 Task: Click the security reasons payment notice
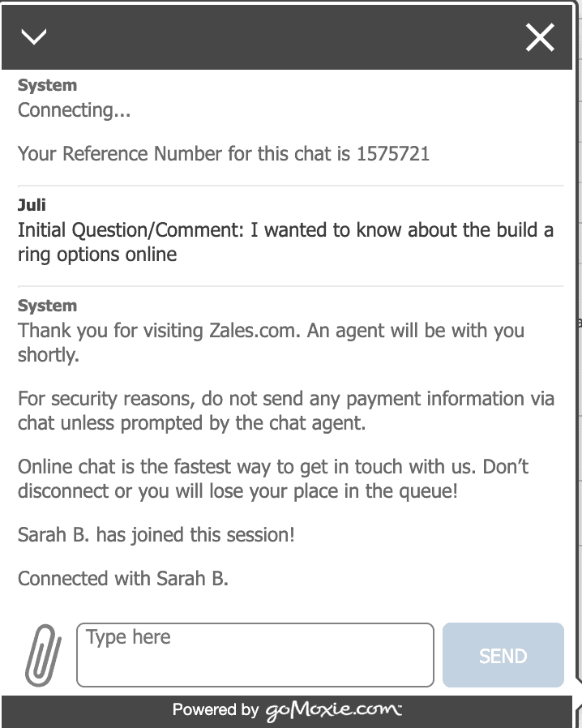pyautogui.click(x=285, y=411)
